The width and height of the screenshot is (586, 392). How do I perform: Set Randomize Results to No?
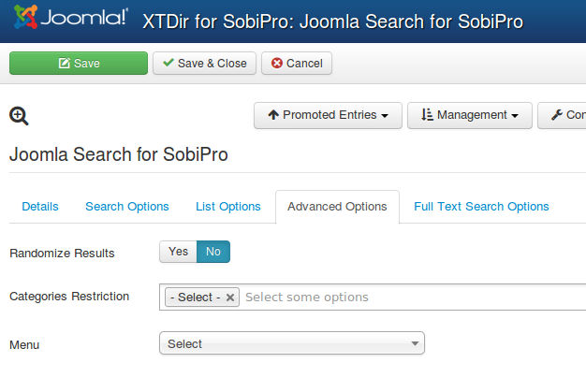point(213,252)
